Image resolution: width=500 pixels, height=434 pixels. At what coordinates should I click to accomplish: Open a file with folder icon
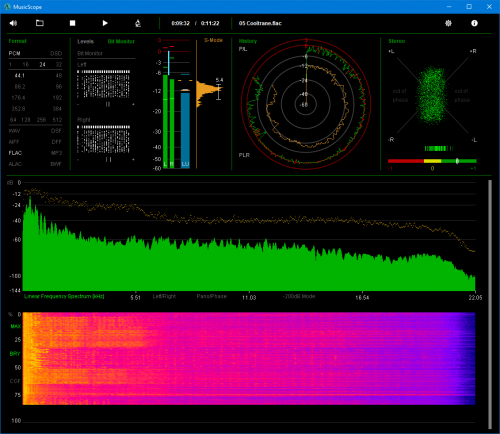click(x=40, y=23)
